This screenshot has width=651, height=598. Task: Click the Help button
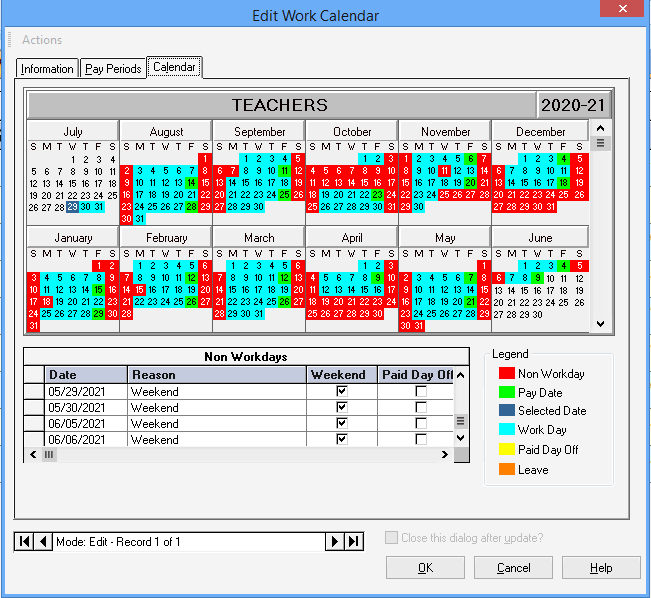[x=601, y=568]
